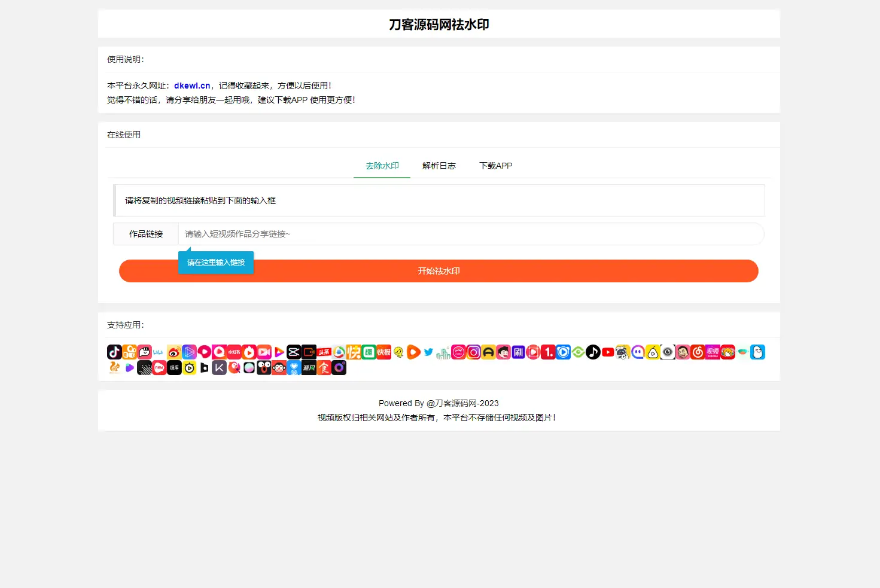Select the 抖音 (TikTok) app icon
This screenshot has width=880, height=588.
coord(114,352)
